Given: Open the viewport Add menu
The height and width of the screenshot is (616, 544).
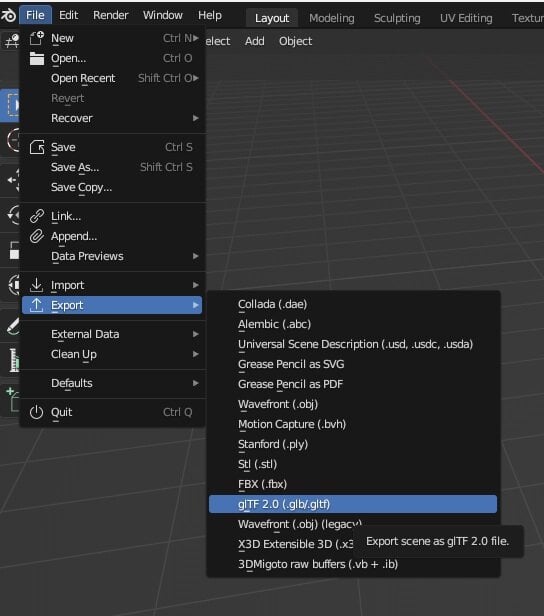Looking at the screenshot, I should pos(255,41).
